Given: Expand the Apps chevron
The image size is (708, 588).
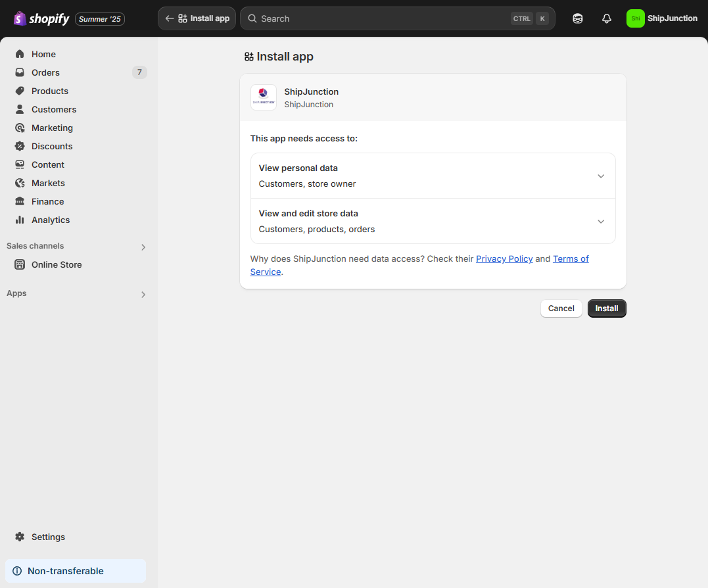Looking at the screenshot, I should coord(143,295).
